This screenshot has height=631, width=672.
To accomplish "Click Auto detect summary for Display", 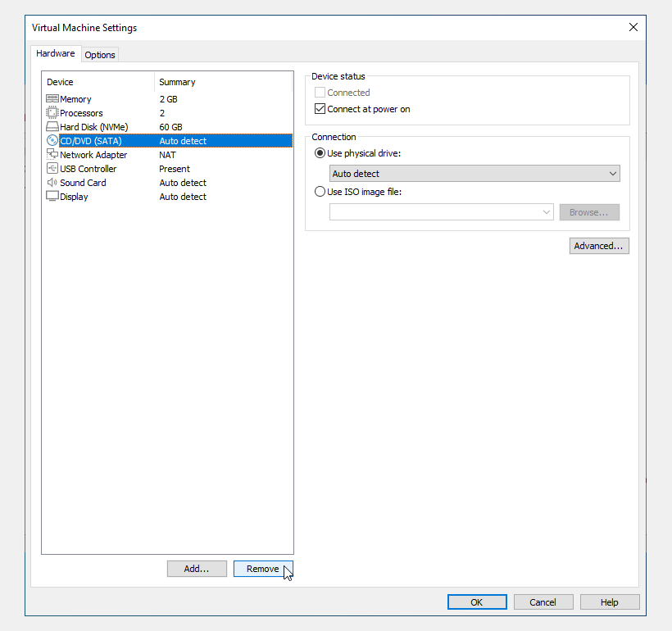I will tap(183, 197).
